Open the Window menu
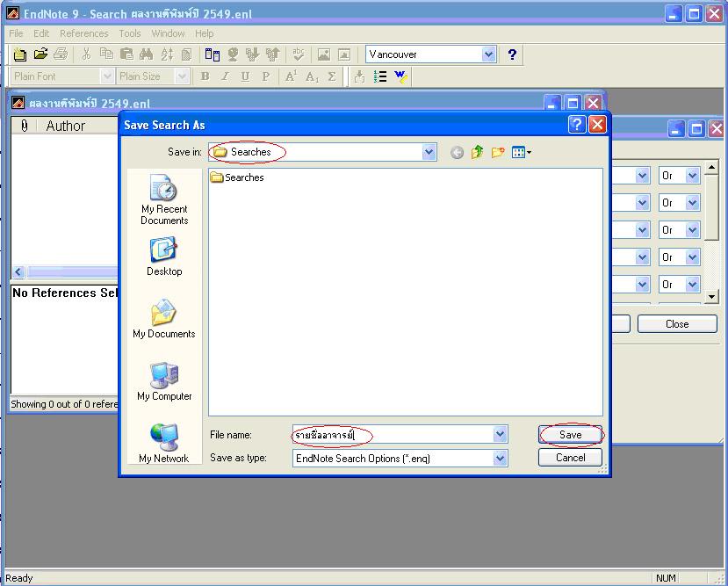Image resolution: width=728 pixels, height=586 pixels. [x=168, y=33]
